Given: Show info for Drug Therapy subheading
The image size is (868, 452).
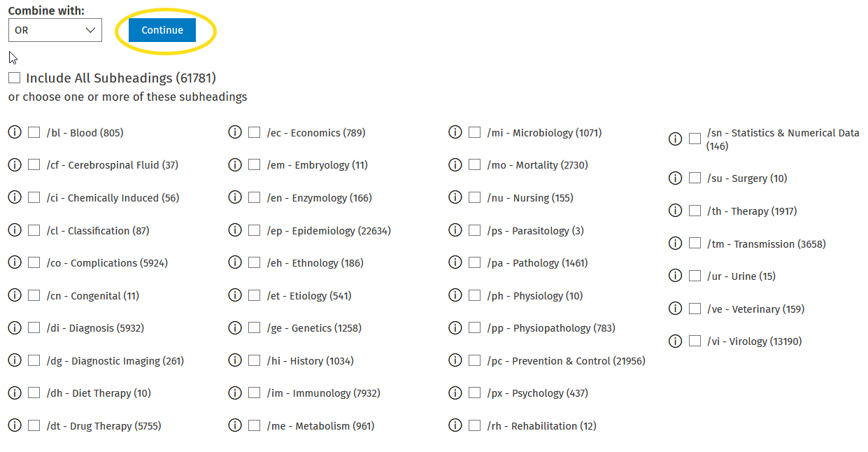Looking at the screenshot, I should [x=15, y=425].
